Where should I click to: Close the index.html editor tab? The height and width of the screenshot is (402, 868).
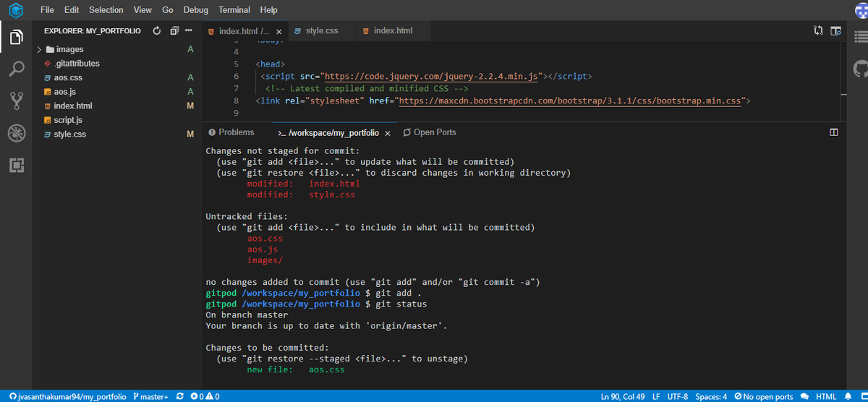278,32
